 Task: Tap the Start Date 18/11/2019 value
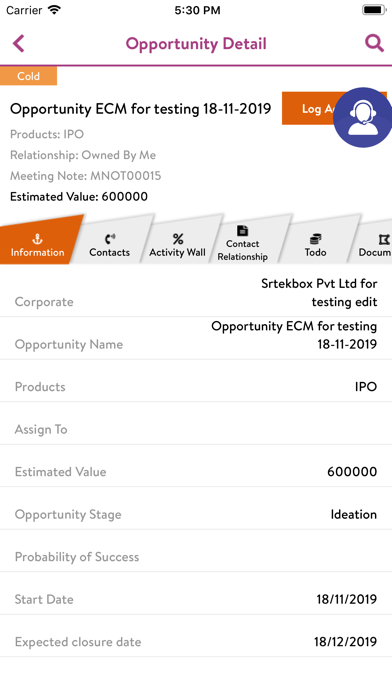(x=347, y=599)
